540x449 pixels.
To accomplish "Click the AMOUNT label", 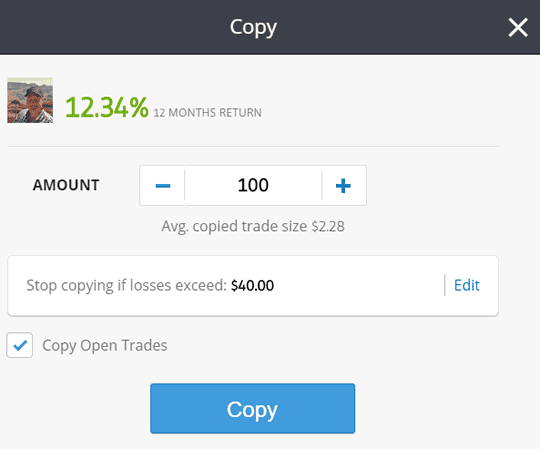I will 66,185.
